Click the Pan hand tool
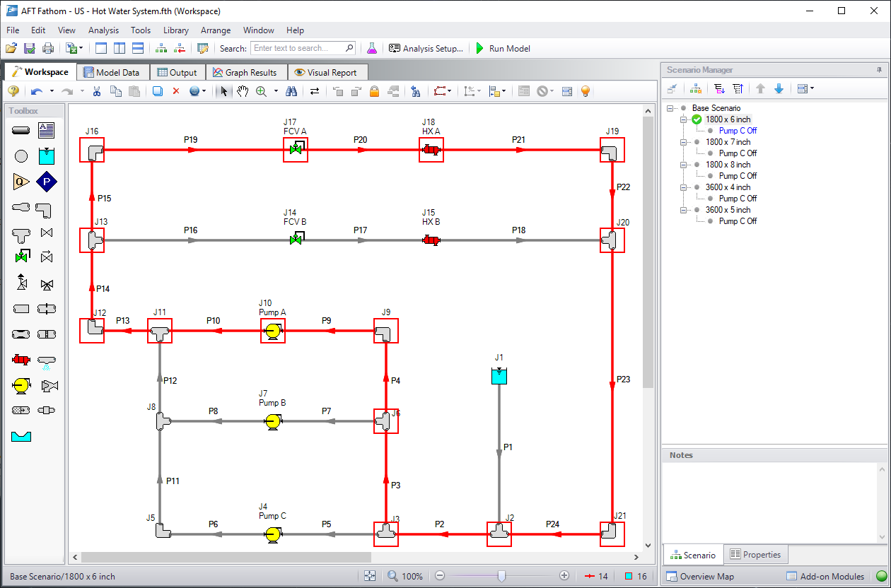891x588 pixels. [243, 91]
